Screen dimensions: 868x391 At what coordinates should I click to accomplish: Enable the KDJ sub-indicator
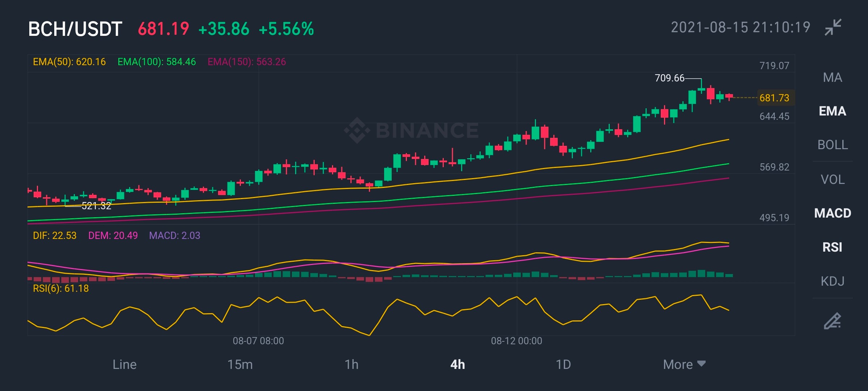833,281
